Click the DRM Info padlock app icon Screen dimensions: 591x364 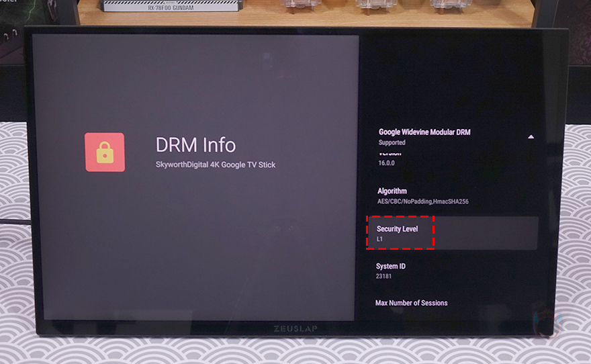(105, 152)
